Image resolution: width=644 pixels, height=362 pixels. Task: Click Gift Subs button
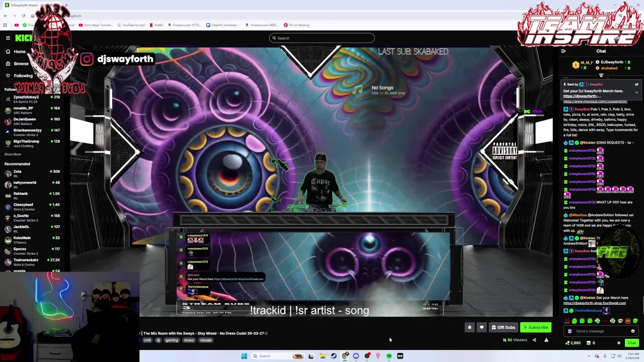(503, 327)
